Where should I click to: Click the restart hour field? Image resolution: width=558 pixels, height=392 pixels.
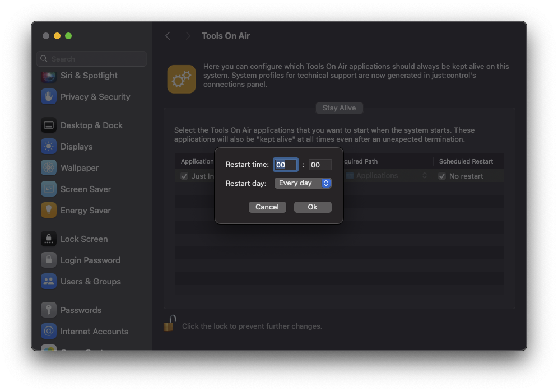(285, 165)
